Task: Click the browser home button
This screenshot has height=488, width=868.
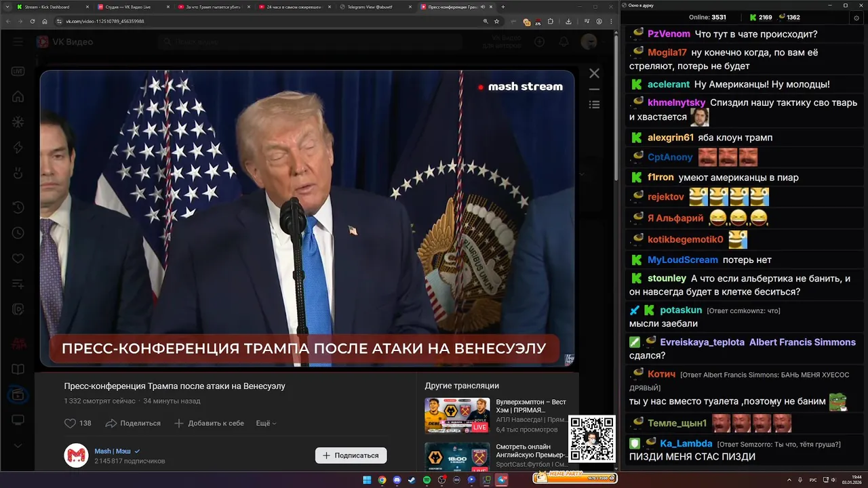Action: [45, 21]
